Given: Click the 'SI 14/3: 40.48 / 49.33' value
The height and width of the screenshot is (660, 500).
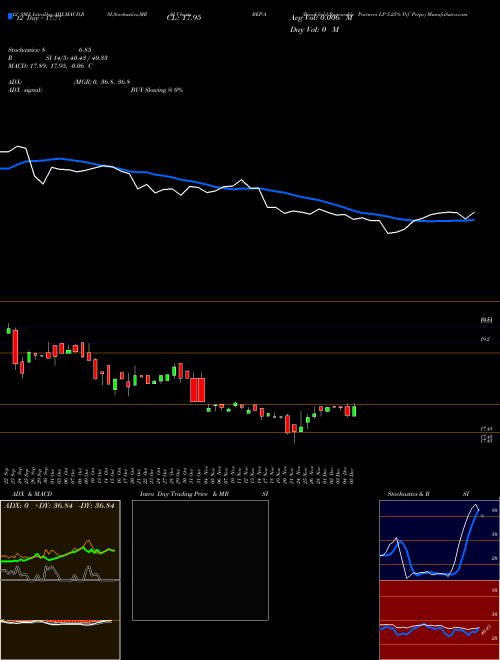Looking at the screenshot, I should pyautogui.click(x=77, y=58).
